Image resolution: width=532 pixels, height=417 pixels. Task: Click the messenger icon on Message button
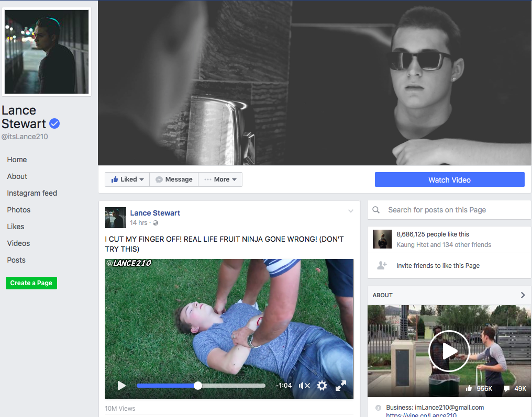(x=159, y=179)
